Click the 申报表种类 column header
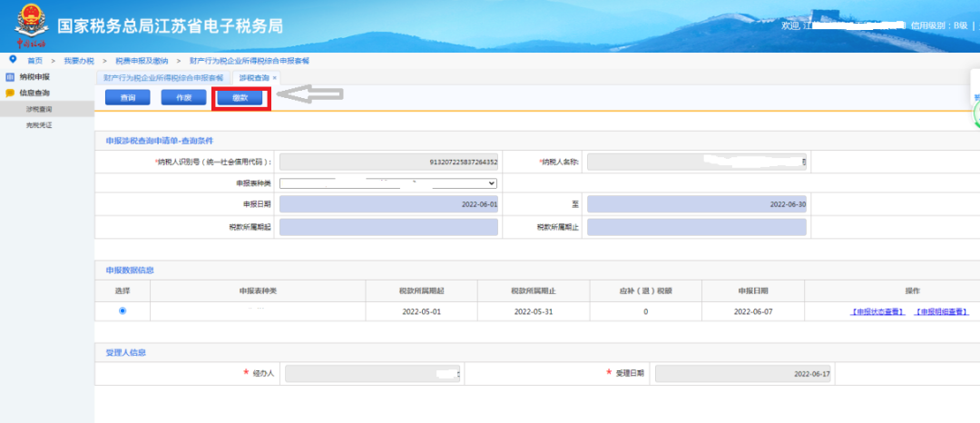The height and width of the screenshot is (423, 980). click(258, 291)
